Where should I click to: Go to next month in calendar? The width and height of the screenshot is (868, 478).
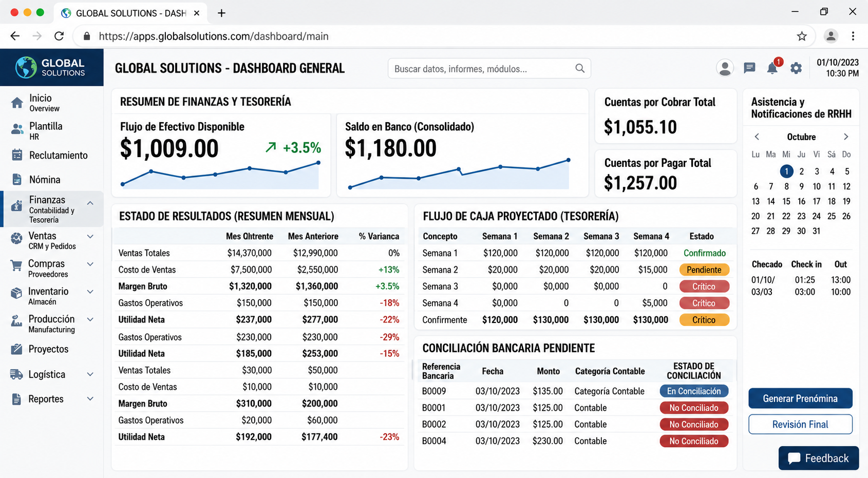(x=846, y=137)
